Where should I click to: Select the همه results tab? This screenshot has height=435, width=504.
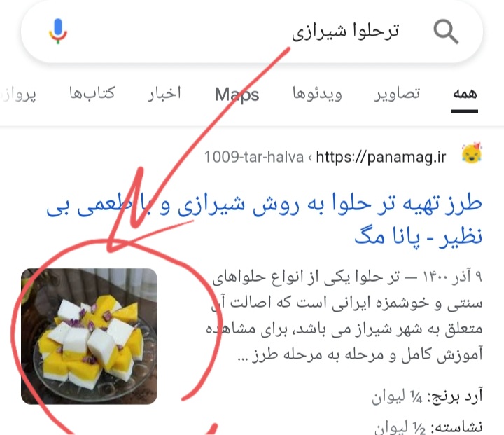point(465,94)
